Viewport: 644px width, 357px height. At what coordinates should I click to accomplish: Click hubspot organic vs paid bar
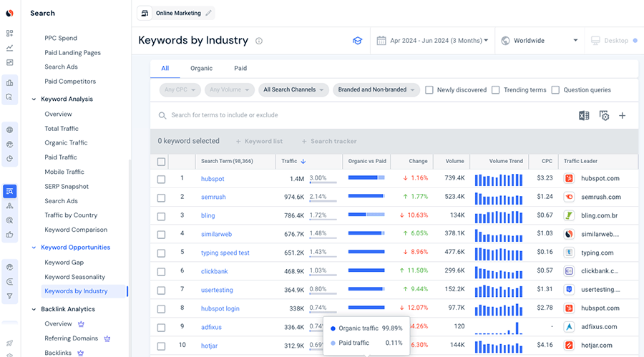366,177
